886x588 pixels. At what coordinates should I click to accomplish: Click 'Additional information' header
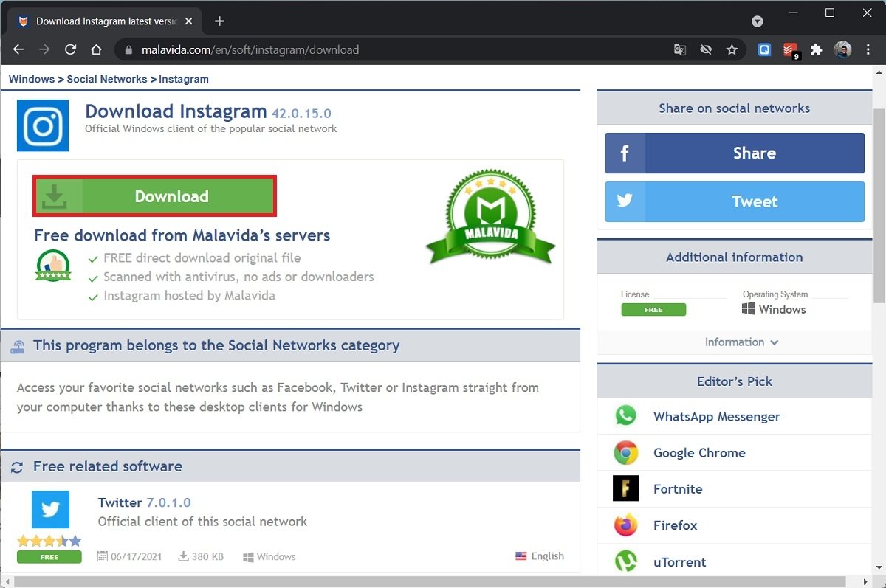[735, 257]
